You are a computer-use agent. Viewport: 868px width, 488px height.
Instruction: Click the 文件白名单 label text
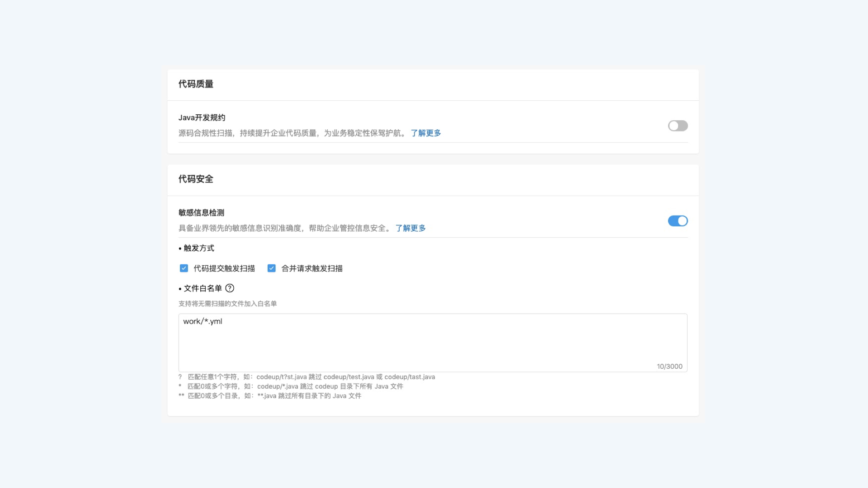coord(203,288)
